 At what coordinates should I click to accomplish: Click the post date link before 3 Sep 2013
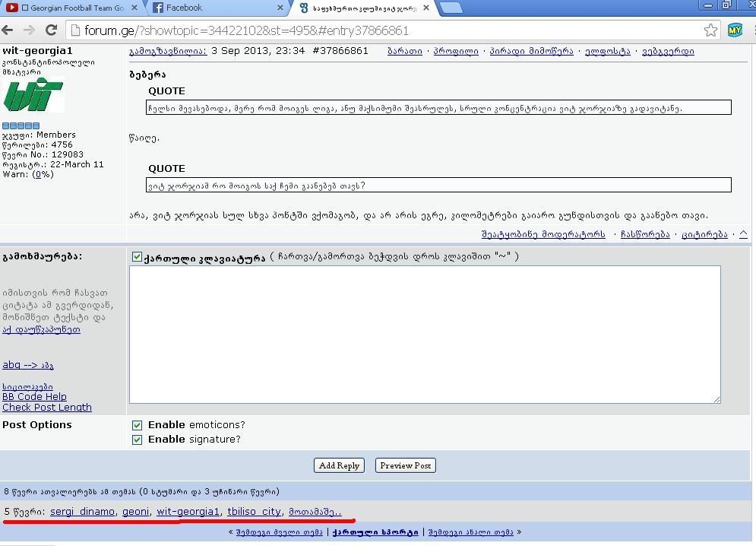click(168, 51)
